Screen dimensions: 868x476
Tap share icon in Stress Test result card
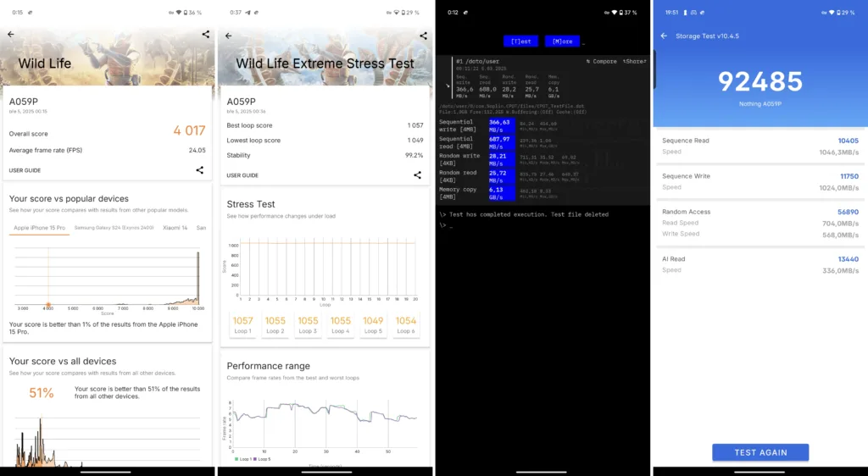point(417,175)
